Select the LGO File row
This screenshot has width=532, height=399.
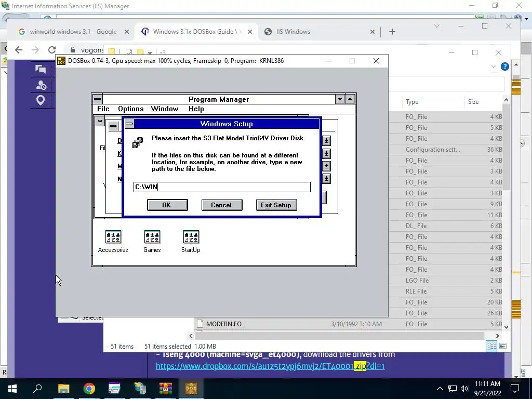[446, 281]
